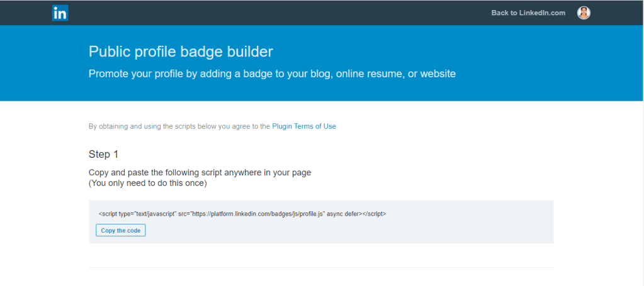This screenshot has height=286, width=644.
Task: Click the Public profile badge builder heading
Action: click(x=181, y=52)
